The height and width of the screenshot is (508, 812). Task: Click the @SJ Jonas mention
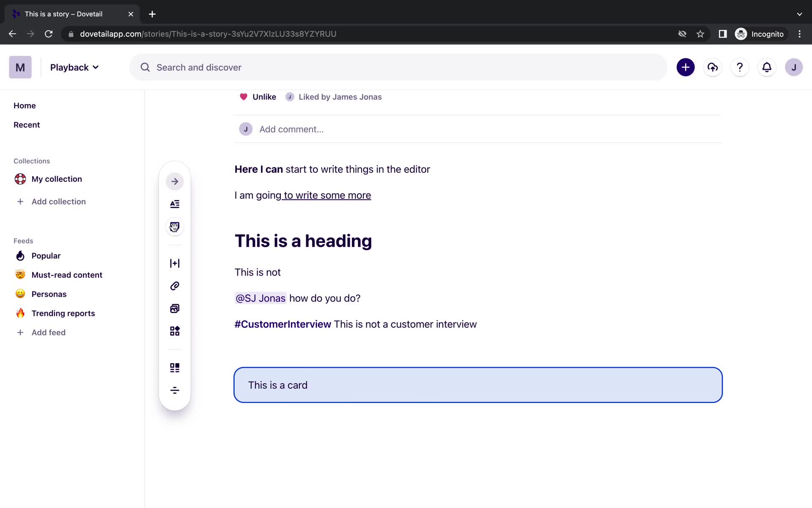(x=261, y=298)
